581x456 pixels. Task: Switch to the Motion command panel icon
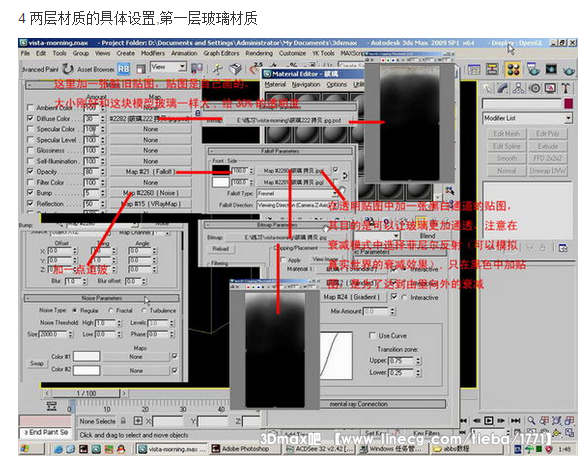(534, 88)
